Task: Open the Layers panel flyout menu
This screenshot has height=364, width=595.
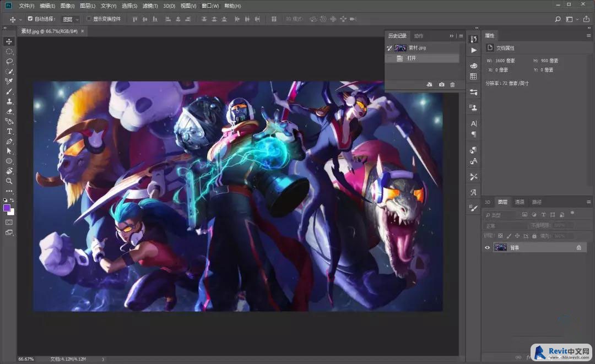Action: pyautogui.click(x=588, y=202)
